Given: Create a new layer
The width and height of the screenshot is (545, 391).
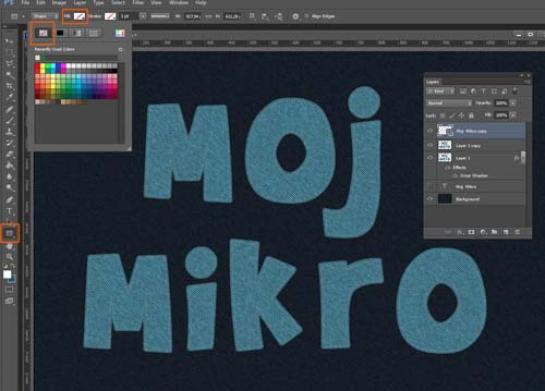Looking at the screenshot, I should [x=506, y=232].
